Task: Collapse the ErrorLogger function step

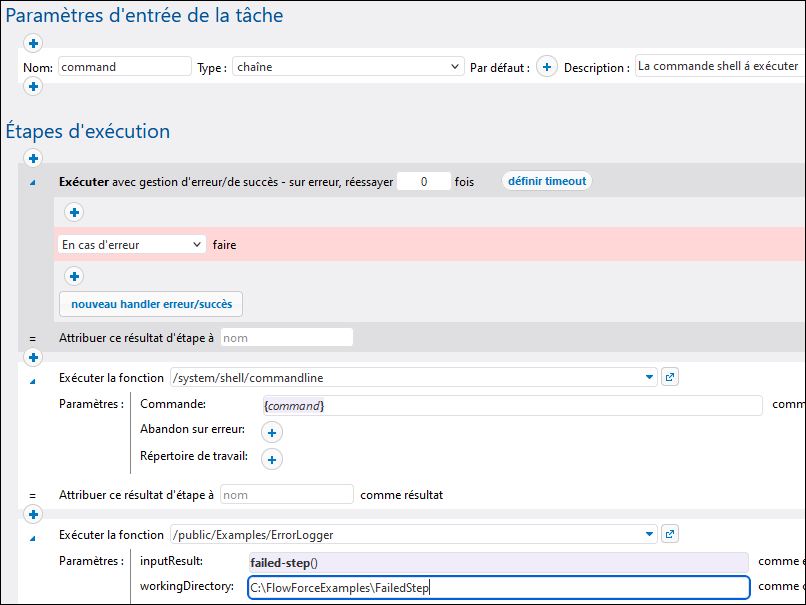Action: click(x=33, y=536)
